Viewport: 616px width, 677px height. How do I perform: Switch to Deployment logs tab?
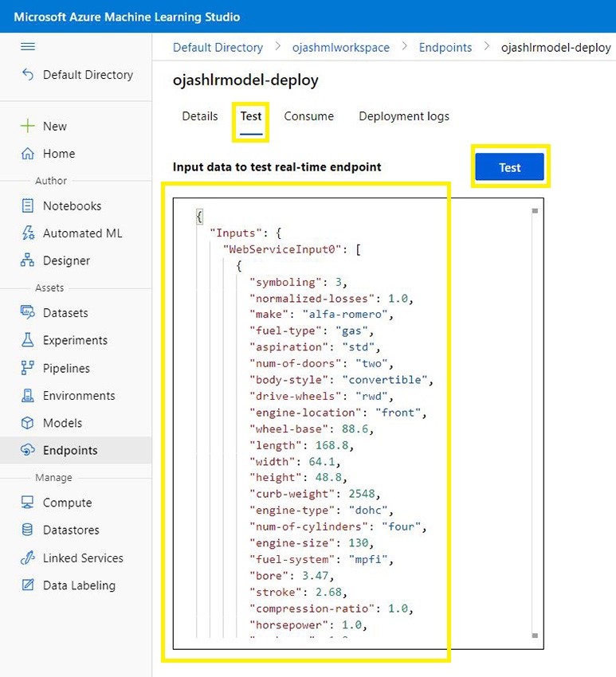(x=404, y=116)
